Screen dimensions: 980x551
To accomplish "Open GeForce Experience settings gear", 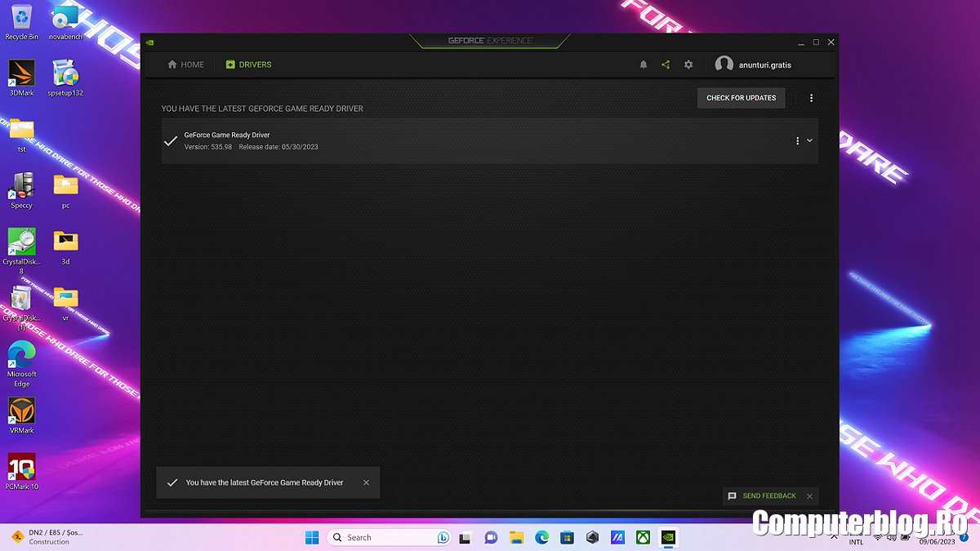I will [688, 64].
